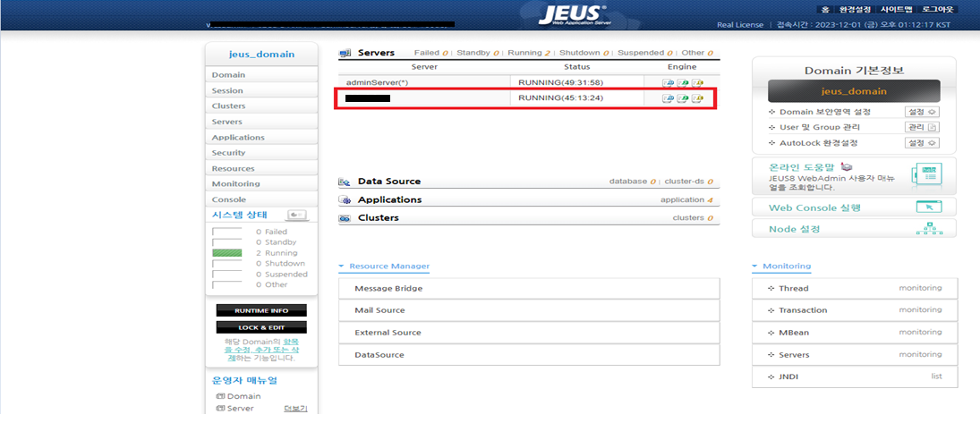Open the Clusters menu in sidebar

coord(261,106)
